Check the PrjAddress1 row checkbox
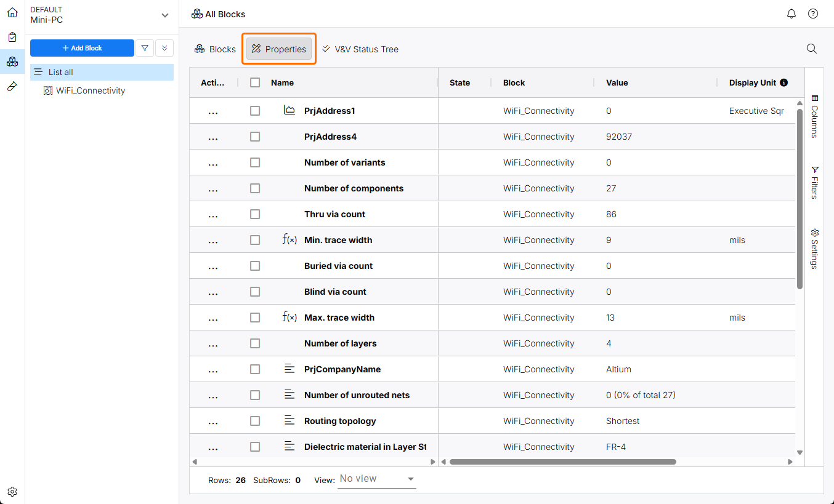 coord(255,111)
